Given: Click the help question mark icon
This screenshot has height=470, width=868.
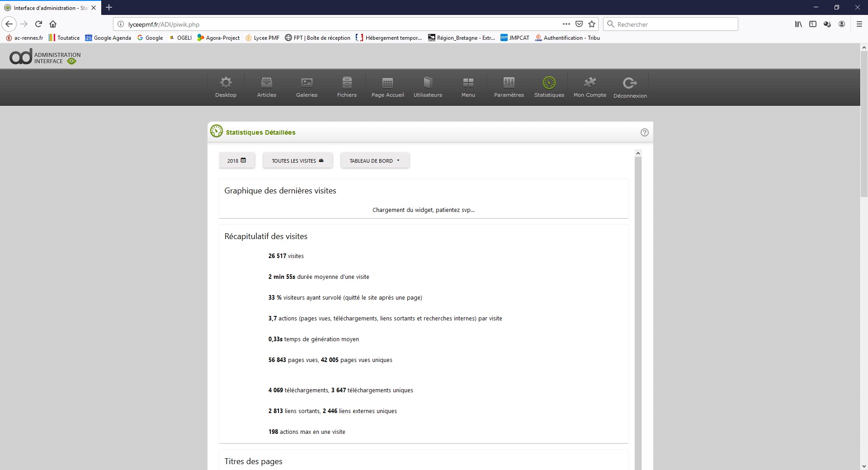Looking at the screenshot, I should [x=644, y=132].
